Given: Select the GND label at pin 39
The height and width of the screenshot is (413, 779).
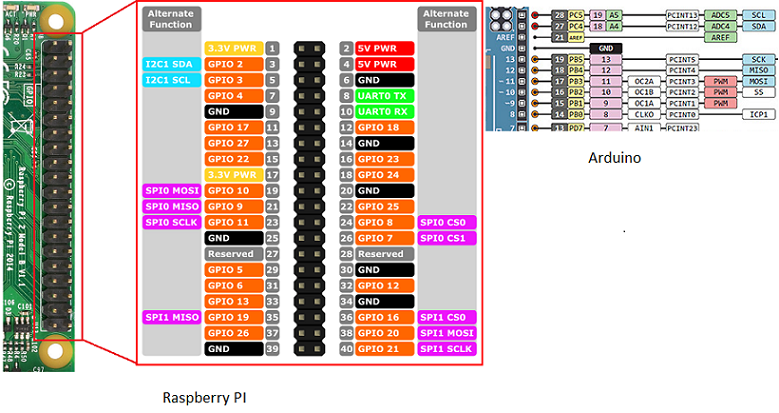Looking at the screenshot, I should [234, 349].
